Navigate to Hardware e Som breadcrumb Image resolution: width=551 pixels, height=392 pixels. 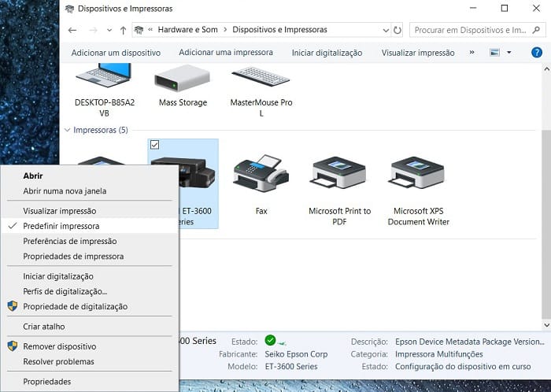(x=187, y=30)
